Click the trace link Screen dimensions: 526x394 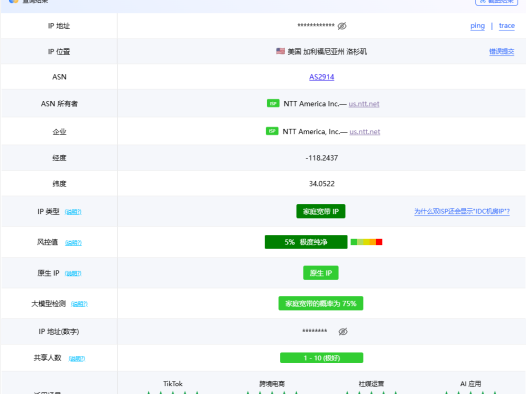tap(507, 26)
